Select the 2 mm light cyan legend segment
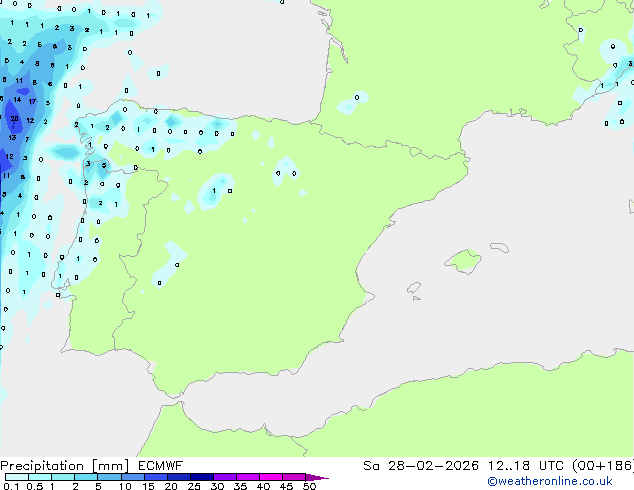The height and width of the screenshot is (490, 634). 87,478
